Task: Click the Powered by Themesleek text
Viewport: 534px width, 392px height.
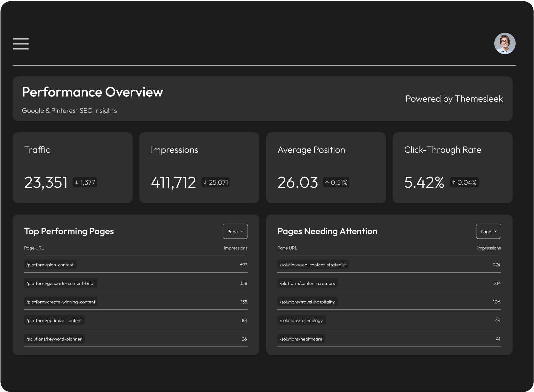Action: coord(454,99)
